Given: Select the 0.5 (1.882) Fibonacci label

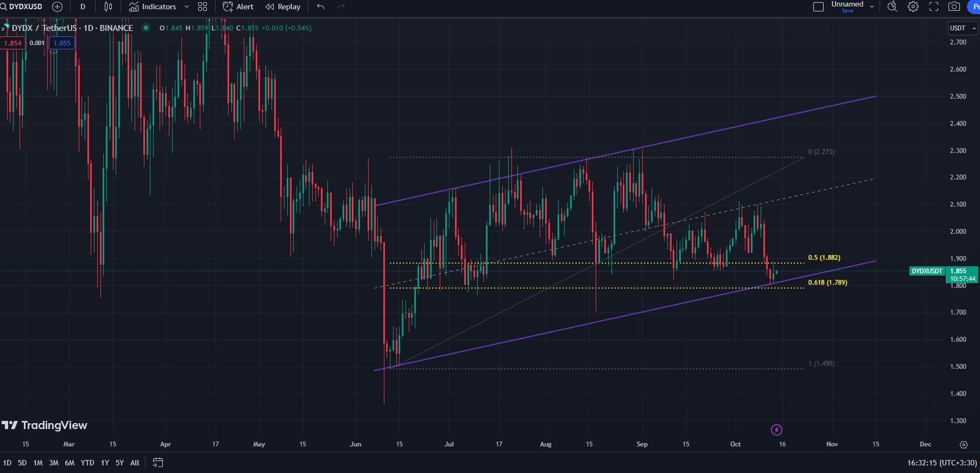Looking at the screenshot, I should [824, 258].
